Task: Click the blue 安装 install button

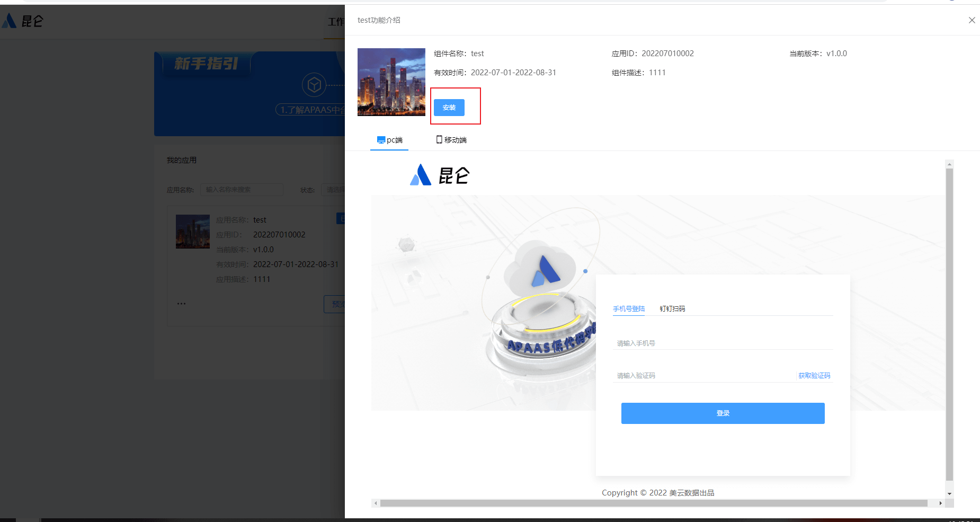Action: 449,108
